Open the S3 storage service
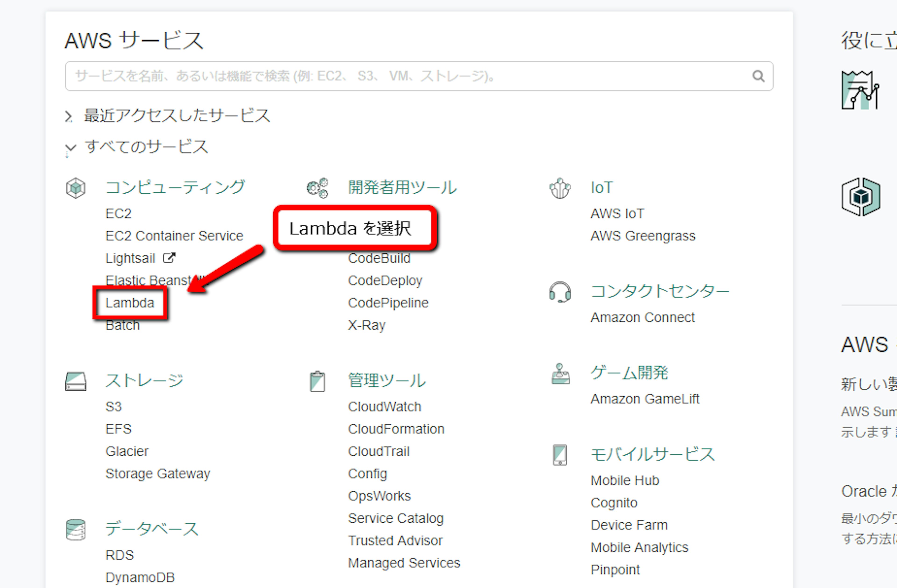Image resolution: width=897 pixels, height=588 pixels. tap(114, 407)
